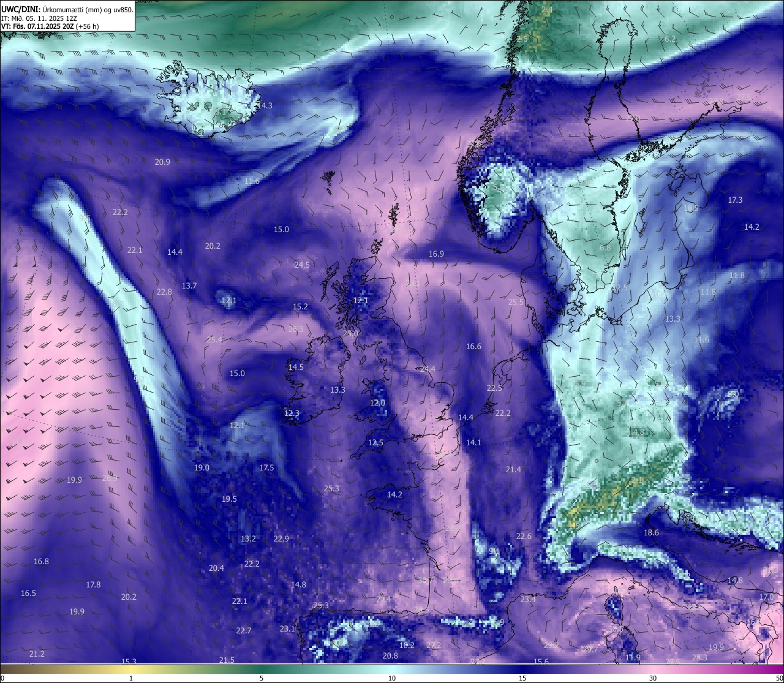Click the 50 label on the color scale
784x683 pixels.
click(779, 677)
